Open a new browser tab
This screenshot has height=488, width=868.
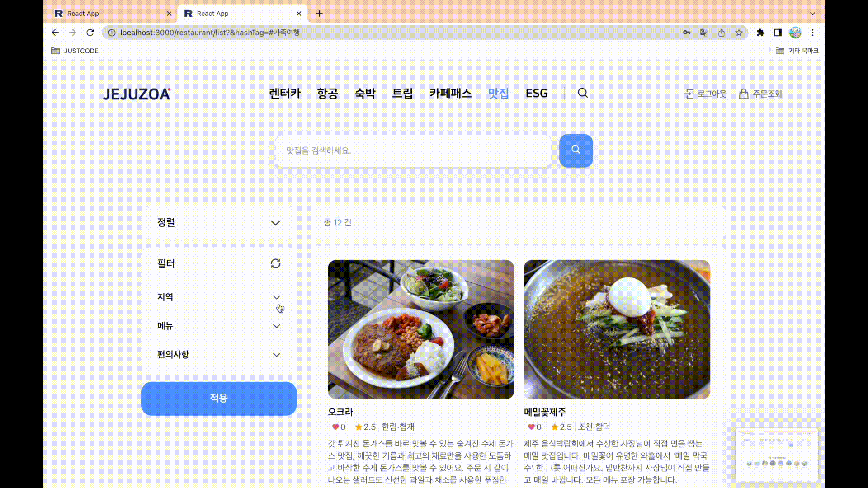319,14
